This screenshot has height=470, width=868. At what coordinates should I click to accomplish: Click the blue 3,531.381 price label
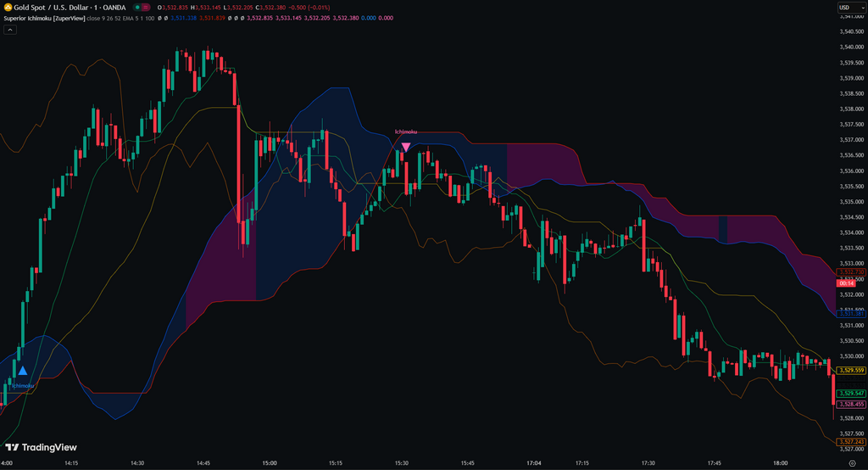coord(851,314)
